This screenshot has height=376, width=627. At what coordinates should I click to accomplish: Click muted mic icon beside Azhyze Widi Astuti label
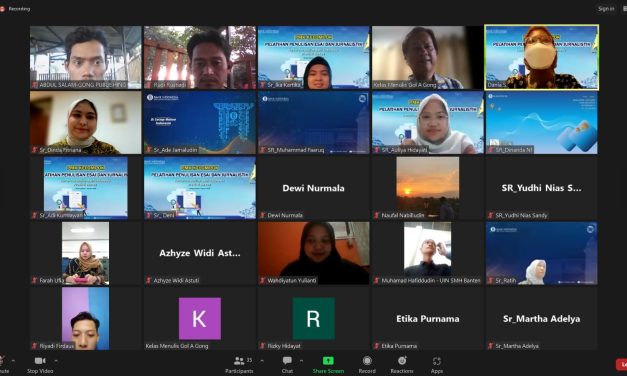pos(148,280)
